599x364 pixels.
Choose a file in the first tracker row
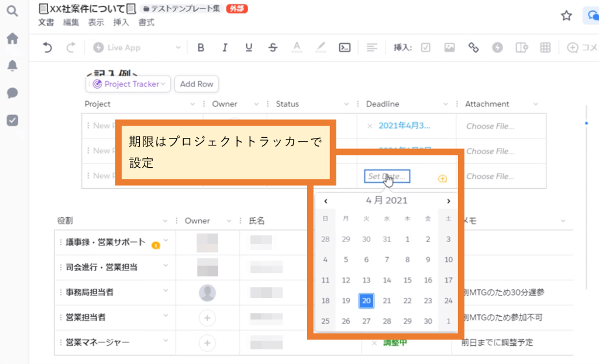point(490,126)
